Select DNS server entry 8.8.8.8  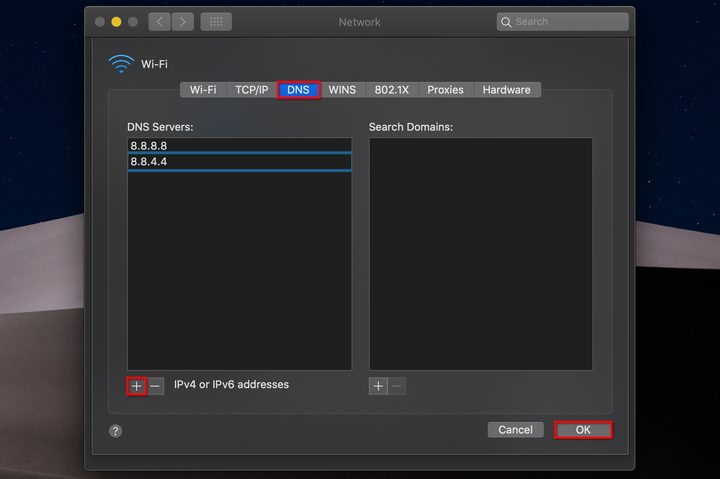240,146
